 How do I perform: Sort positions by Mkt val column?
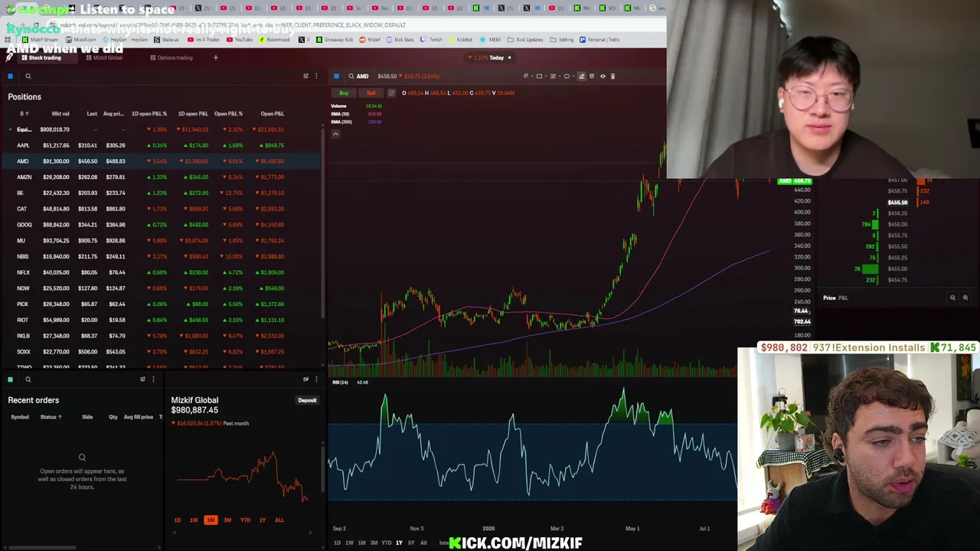point(60,114)
